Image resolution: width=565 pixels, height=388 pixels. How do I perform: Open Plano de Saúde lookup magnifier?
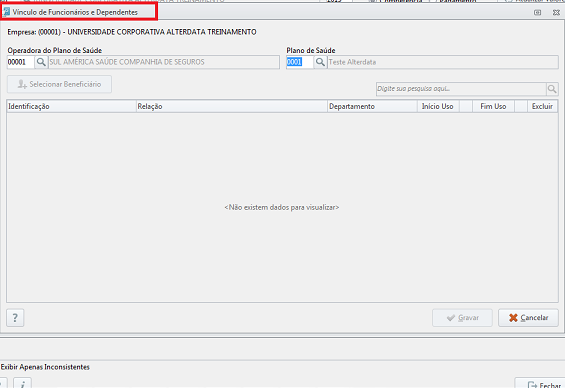point(320,62)
